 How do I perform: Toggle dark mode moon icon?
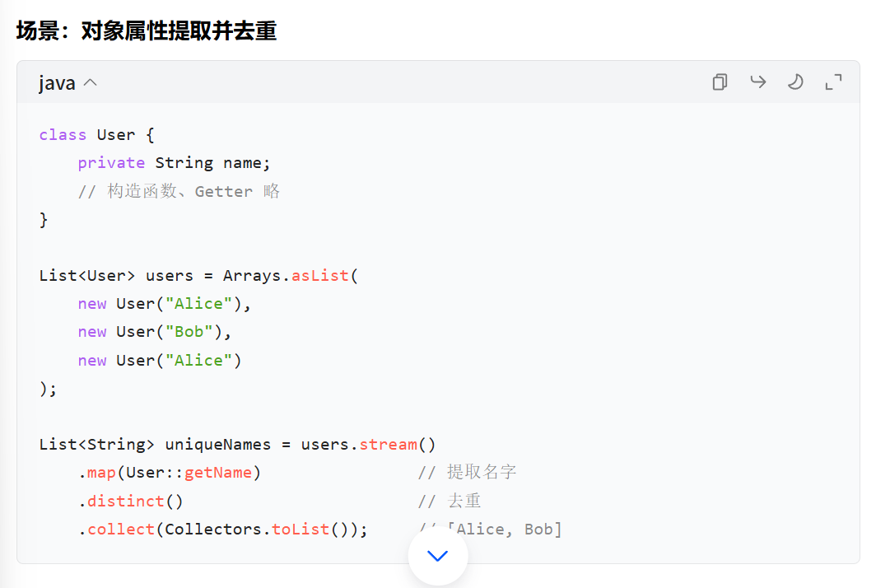pos(795,82)
